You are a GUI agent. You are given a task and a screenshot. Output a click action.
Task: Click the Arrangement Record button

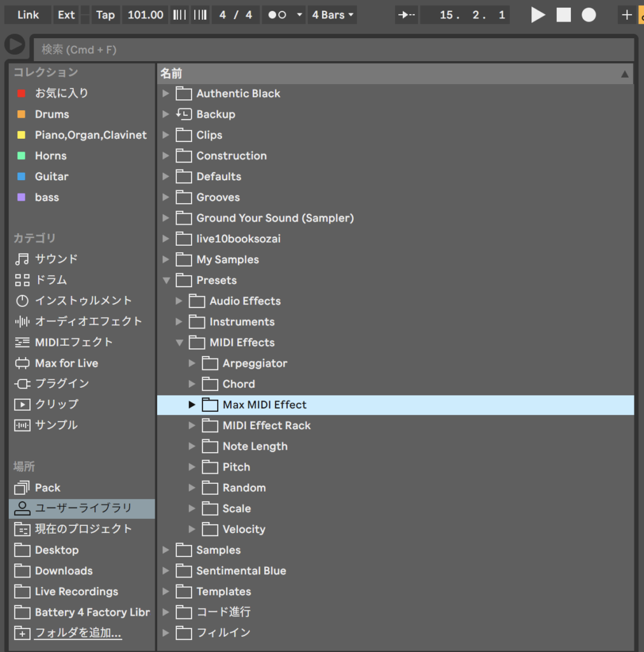[589, 15]
